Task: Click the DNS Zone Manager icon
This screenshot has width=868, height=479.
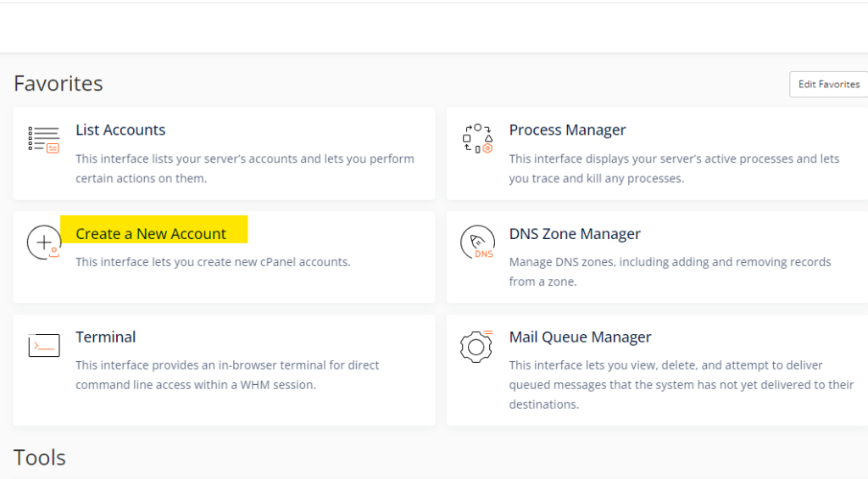Action: click(477, 242)
